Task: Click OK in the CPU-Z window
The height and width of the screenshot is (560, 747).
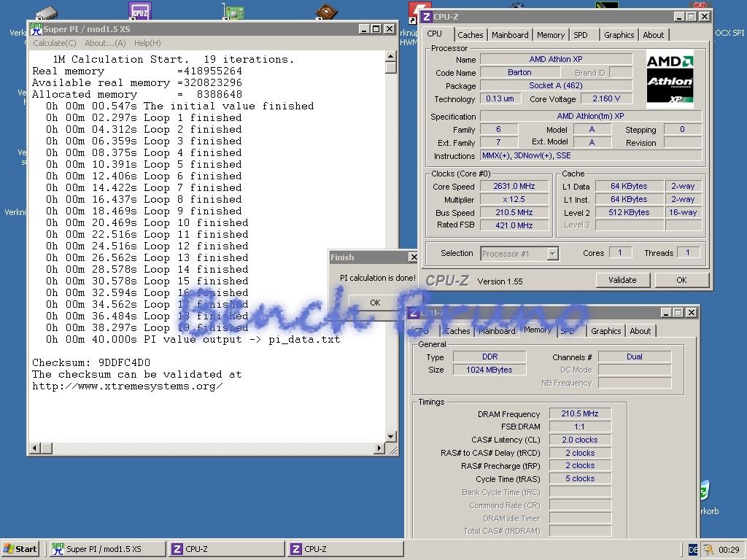Action: (682, 280)
